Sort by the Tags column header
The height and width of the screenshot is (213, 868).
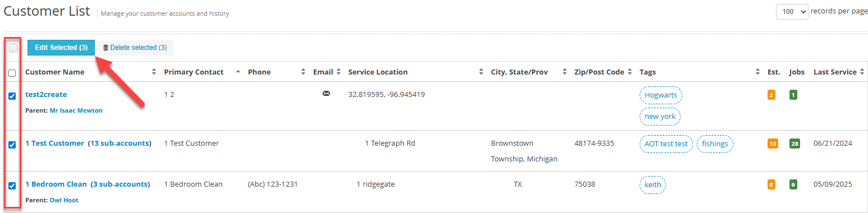pos(647,72)
